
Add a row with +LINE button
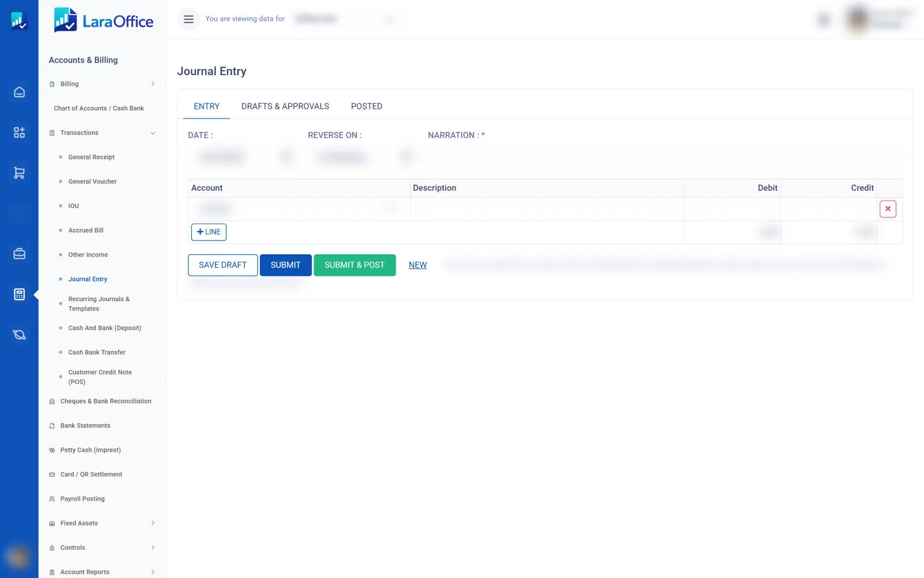(x=208, y=232)
